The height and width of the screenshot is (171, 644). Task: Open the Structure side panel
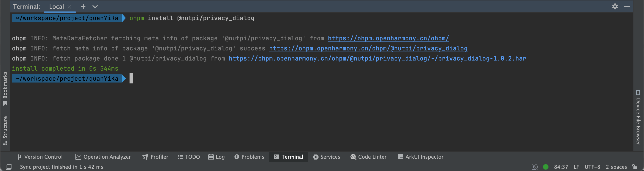[x=5, y=131]
